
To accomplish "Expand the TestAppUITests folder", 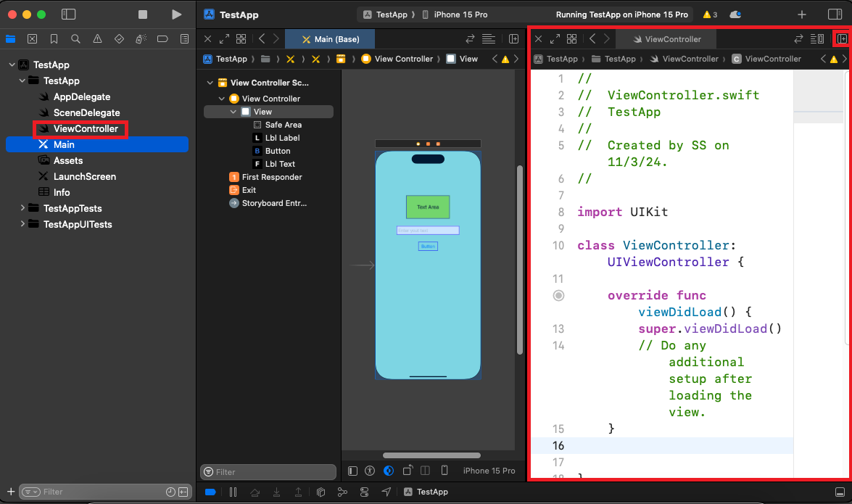I will click(22, 224).
